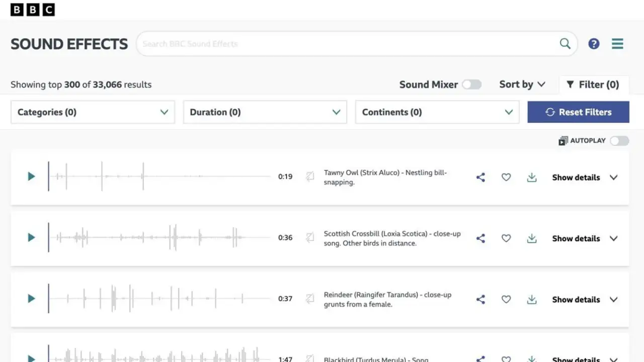Open the Continents (0) dropdown
Viewport: 644px width, 362px height.
[437, 112]
